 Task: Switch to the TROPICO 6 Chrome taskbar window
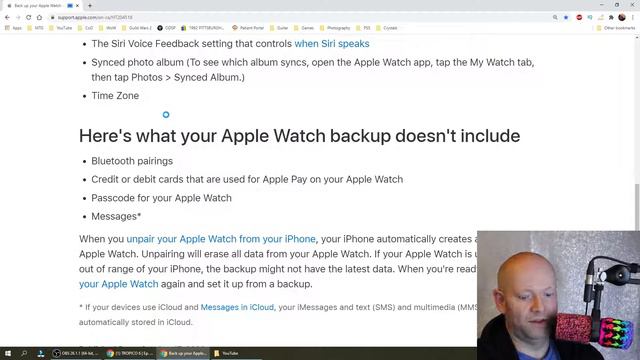point(130,353)
